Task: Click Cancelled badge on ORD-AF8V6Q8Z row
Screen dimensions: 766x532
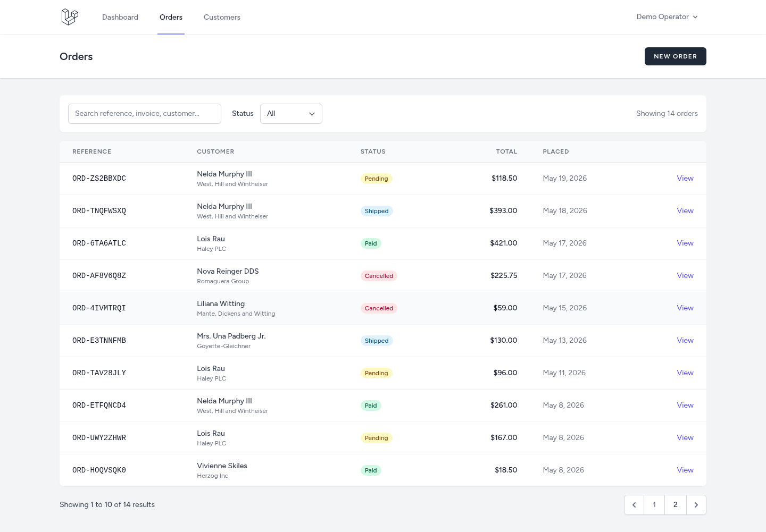Action: tap(379, 276)
